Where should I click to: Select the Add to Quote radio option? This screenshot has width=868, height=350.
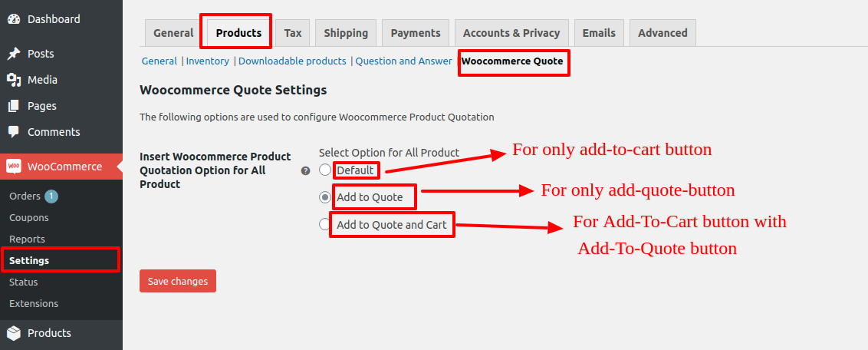325,196
